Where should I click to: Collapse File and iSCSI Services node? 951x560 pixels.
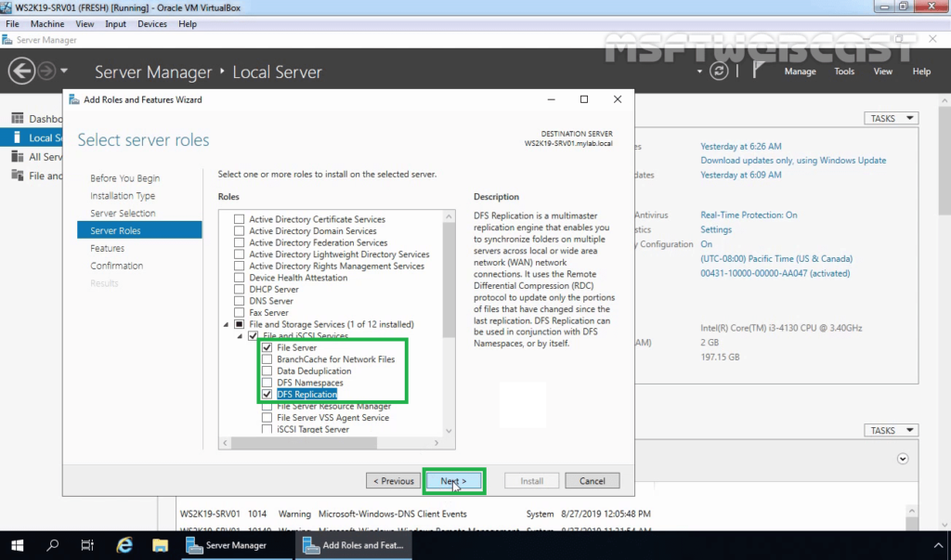pyautogui.click(x=241, y=336)
